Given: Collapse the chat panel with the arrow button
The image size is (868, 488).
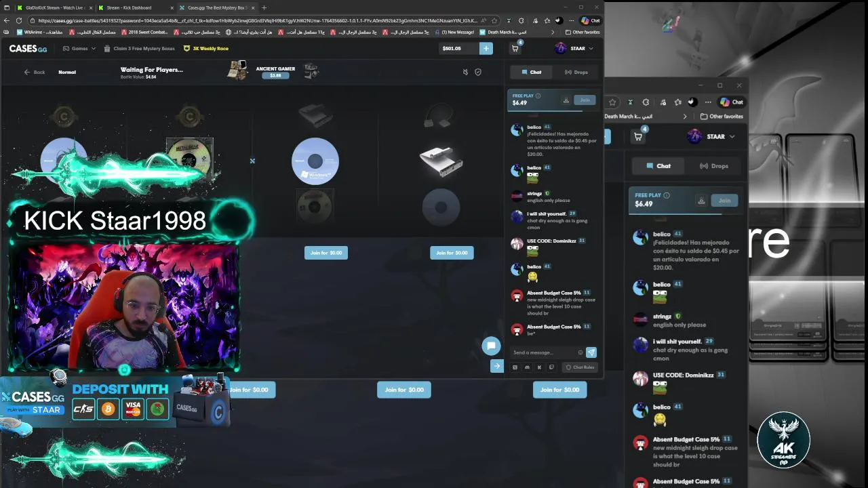Looking at the screenshot, I should point(497,366).
